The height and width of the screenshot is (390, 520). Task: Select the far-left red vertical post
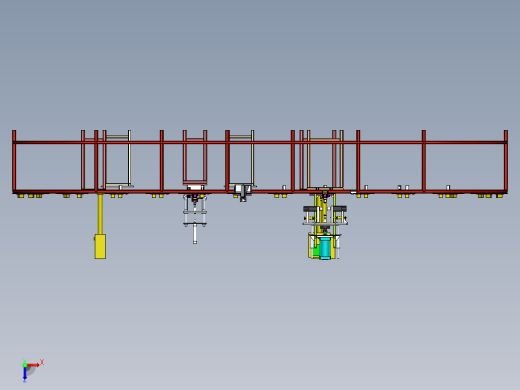[14, 161]
